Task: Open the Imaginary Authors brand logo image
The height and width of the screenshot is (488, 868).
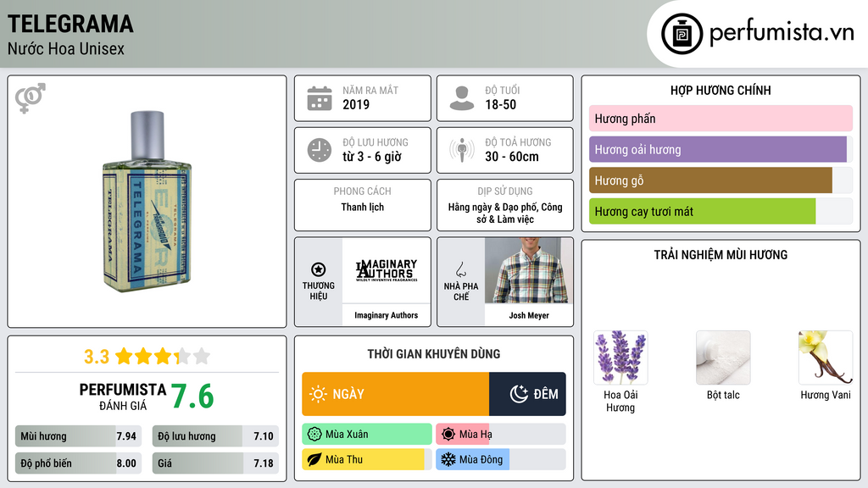Action: 387,270
